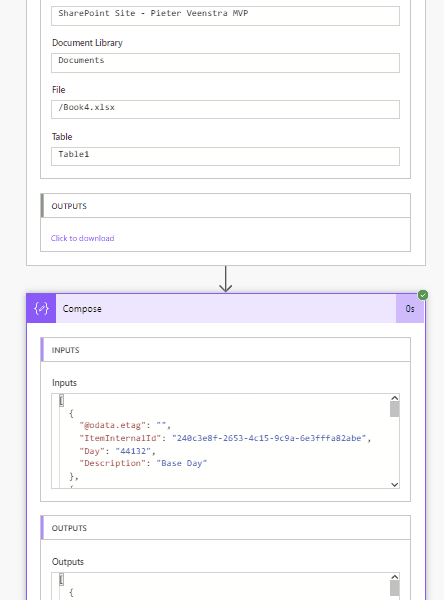Click the Outputs box scroll up arrow
Viewport: 444px width, 600px height.
(x=395, y=577)
